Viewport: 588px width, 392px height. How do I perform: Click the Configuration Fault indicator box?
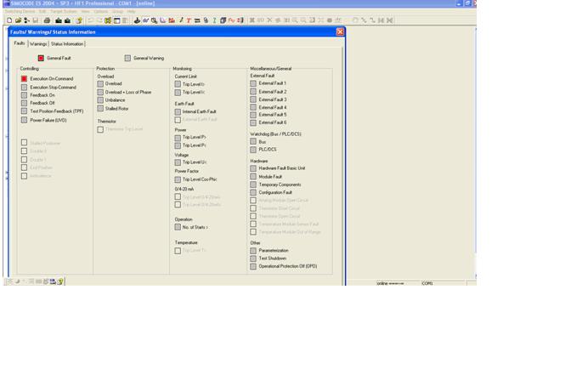(x=253, y=192)
